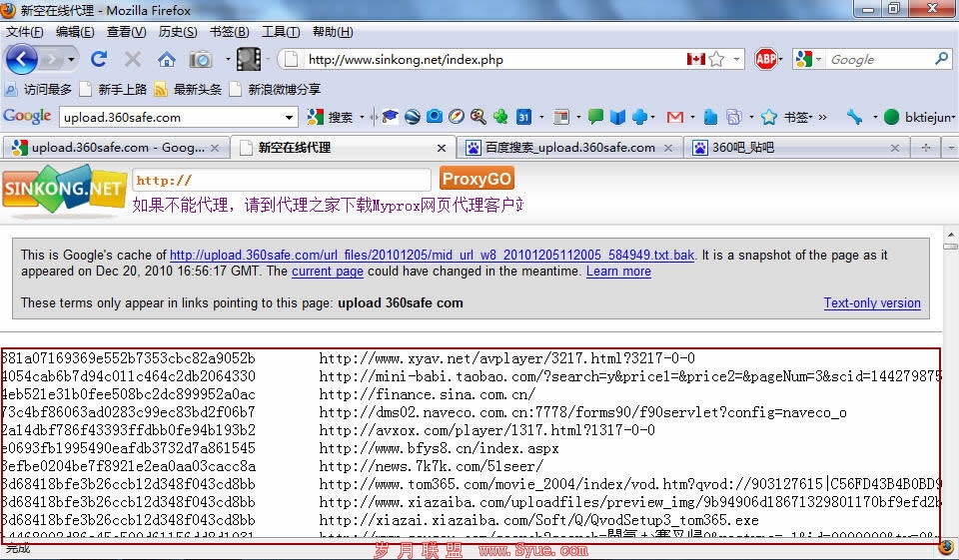
Task: Click the SINKONG.NET logo
Action: pos(64,189)
